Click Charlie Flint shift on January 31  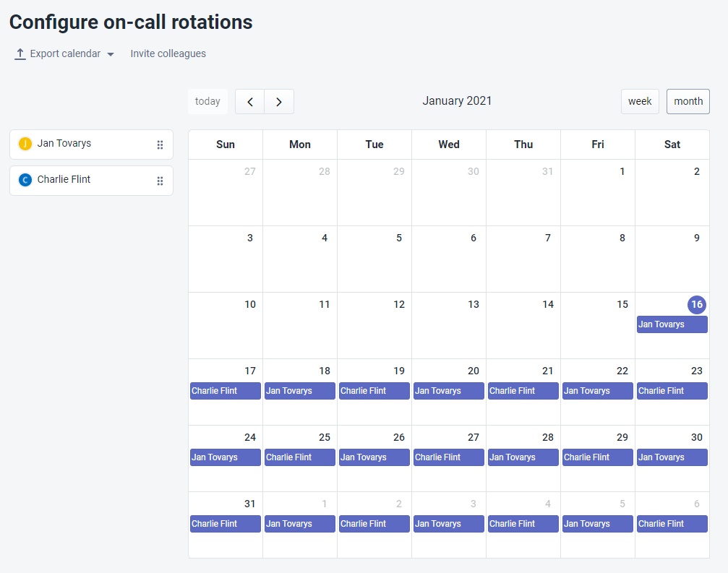225,524
